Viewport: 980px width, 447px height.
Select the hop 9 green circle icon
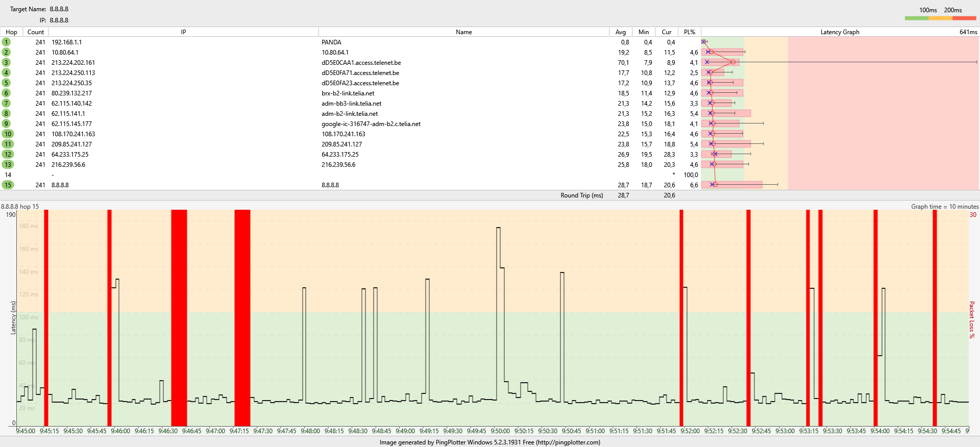coord(6,124)
